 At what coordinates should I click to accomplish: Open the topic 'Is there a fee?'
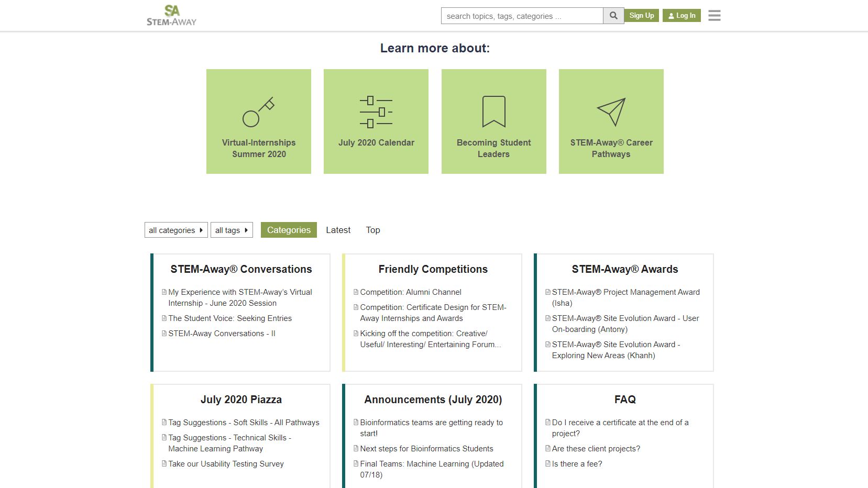coord(576,463)
